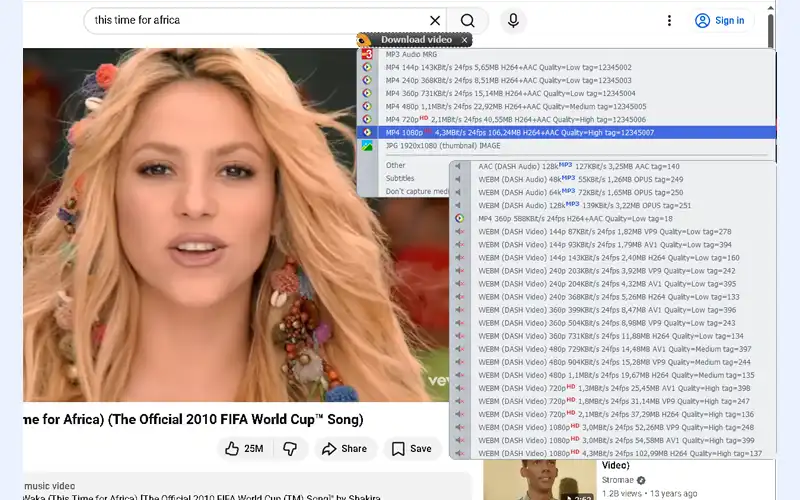Save the video to a playlist
This screenshot has height=500, width=800.
point(412,448)
